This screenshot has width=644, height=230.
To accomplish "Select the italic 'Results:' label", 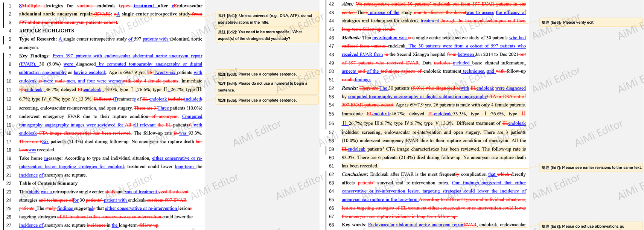I will (350, 88).
